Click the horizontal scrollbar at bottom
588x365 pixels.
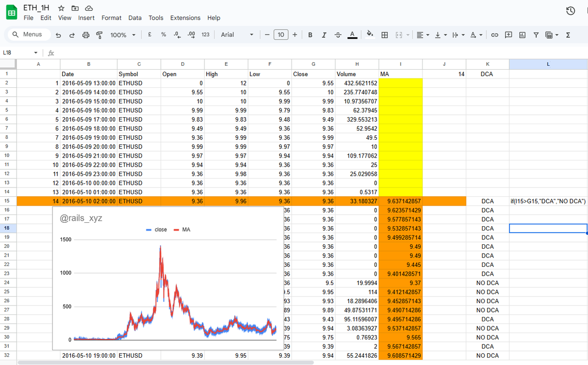pyautogui.click(x=166, y=363)
